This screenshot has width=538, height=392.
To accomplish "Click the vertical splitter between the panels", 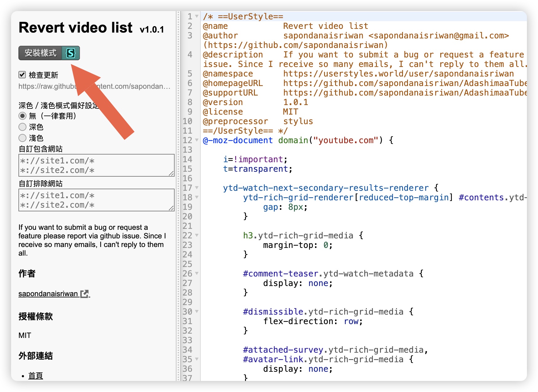I will click(x=178, y=196).
